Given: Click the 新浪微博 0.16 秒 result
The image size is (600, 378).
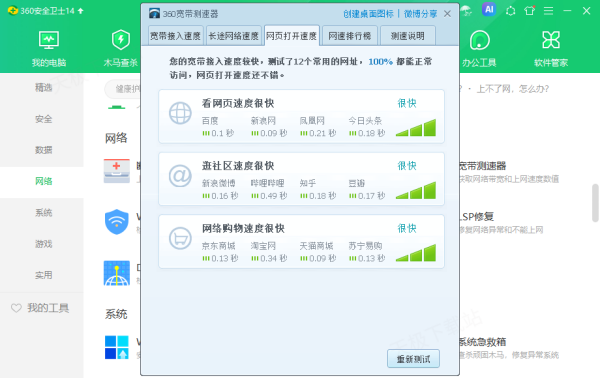Looking at the screenshot, I should point(220,190).
